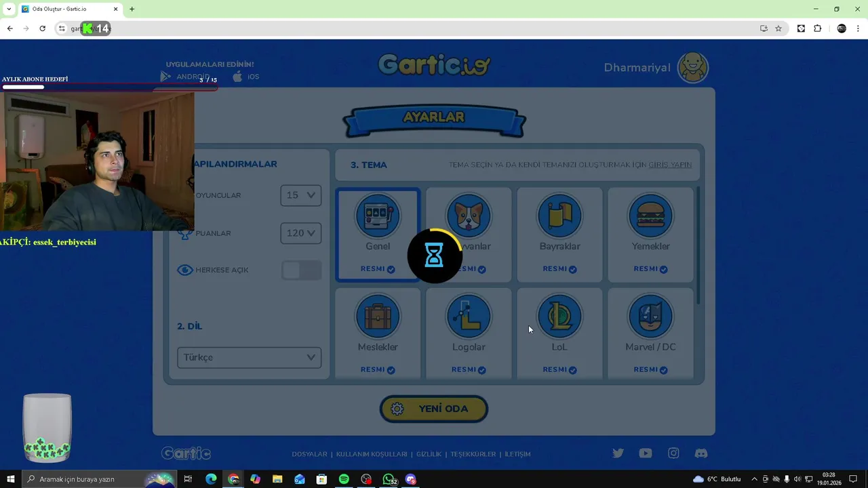Screen dimensions: 868x488
Task: Click the Resmi badge under Marvel / DC
Action: pos(650,369)
